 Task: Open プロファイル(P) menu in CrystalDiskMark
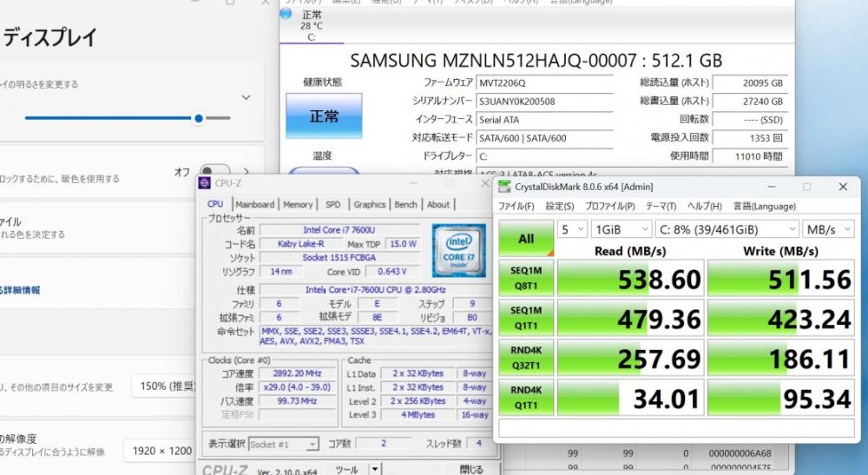coord(609,206)
